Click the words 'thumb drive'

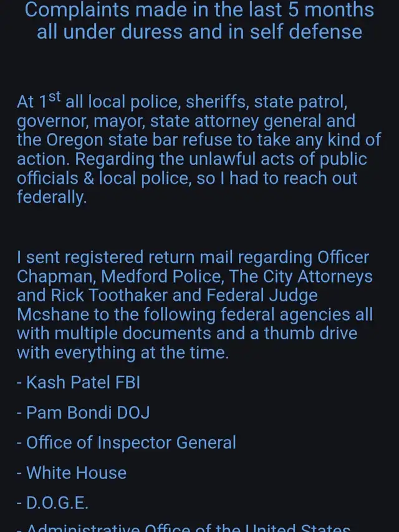click(310, 333)
